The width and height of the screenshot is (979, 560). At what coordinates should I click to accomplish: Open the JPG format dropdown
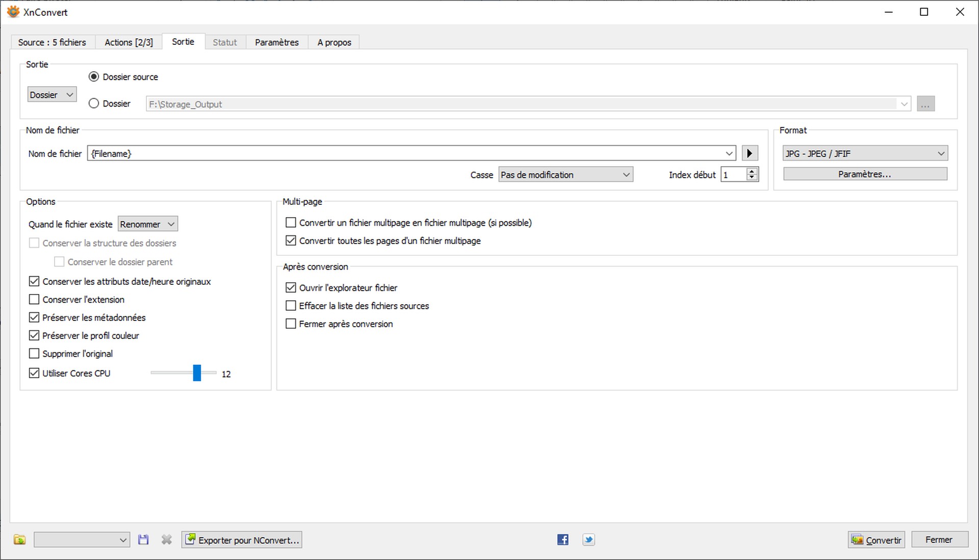coord(865,153)
